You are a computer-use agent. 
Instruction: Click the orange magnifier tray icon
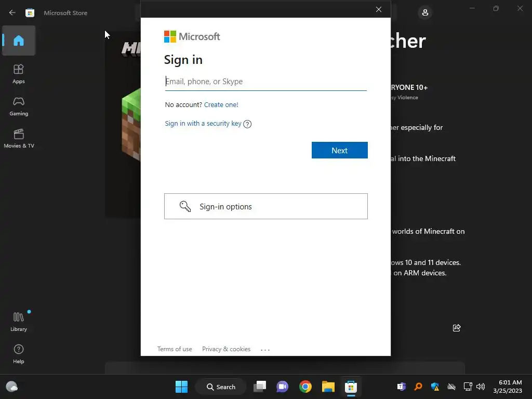click(418, 387)
